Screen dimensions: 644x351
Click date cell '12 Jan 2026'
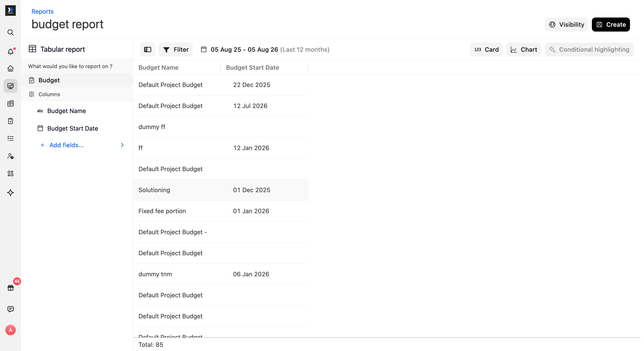point(251,148)
